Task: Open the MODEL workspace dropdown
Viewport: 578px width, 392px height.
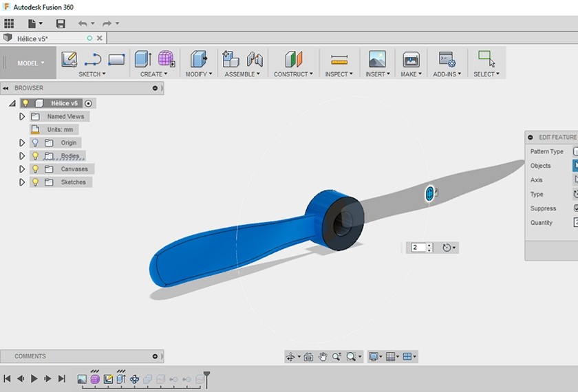Action: coord(30,63)
